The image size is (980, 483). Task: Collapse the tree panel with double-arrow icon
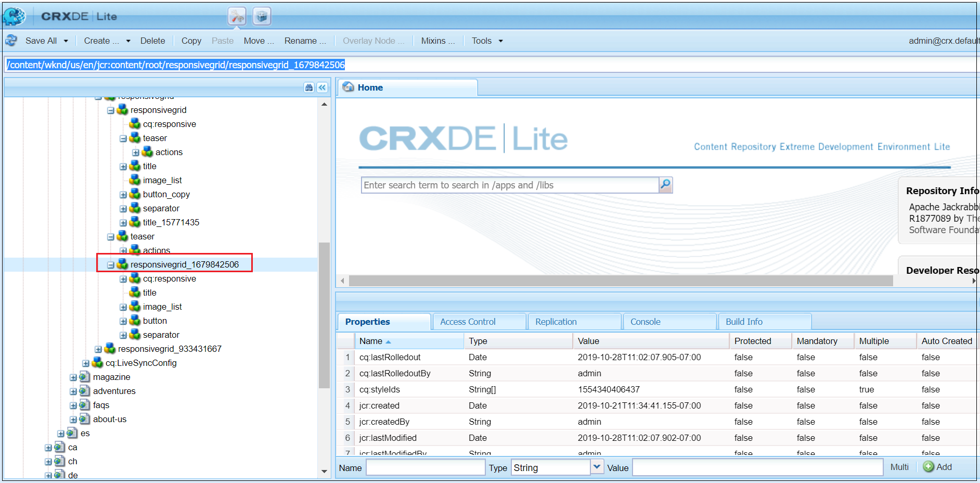(323, 87)
